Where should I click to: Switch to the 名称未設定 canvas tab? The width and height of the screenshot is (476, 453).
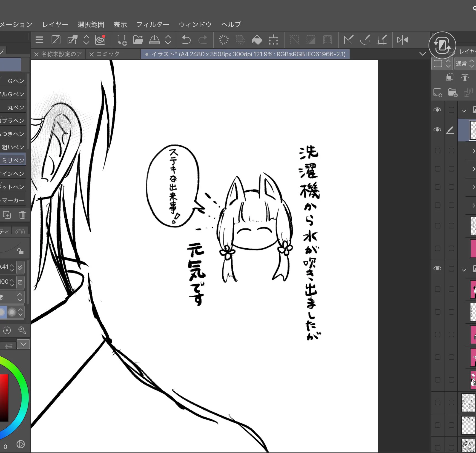click(x=58, y=54)
